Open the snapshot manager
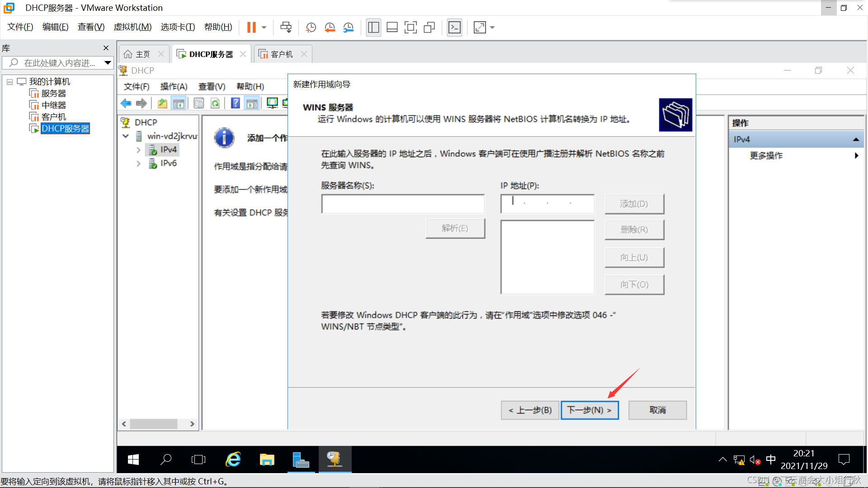Viewport: 868px width, 488px height. 348,28
